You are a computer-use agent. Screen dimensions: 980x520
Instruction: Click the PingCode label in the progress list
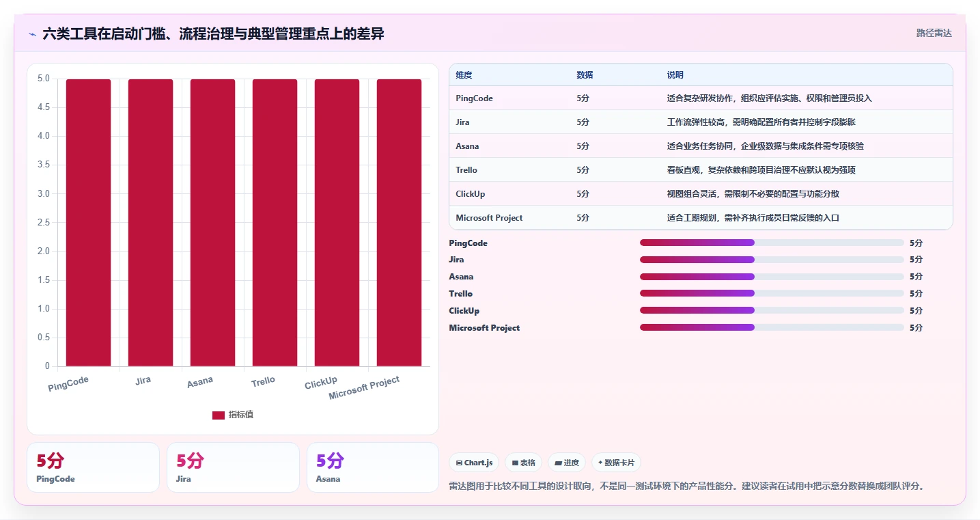point(468,243)
